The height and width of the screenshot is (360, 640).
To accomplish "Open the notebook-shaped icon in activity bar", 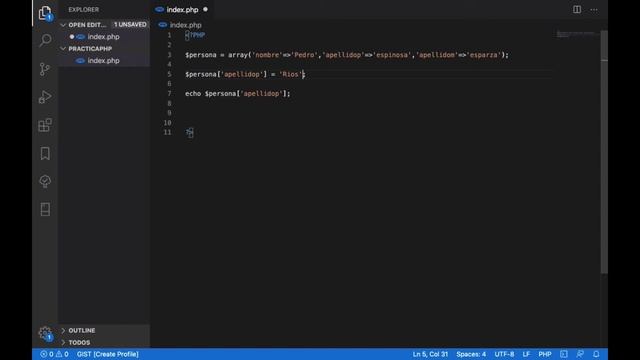I will 45,209.
